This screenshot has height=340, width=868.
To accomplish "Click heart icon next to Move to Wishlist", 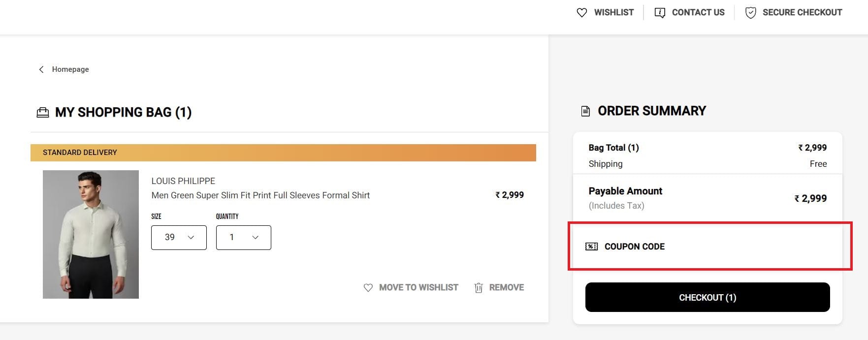I will (368, 288).
